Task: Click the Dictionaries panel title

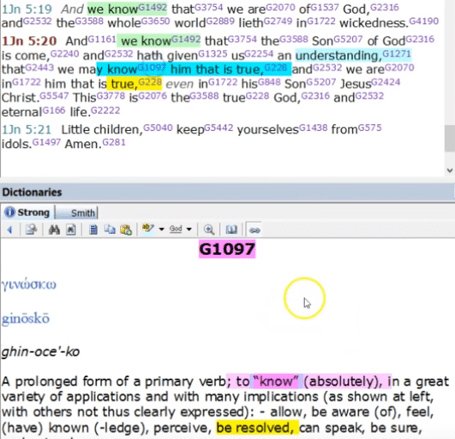Action: pyautogui.click(x=32, y=192)
